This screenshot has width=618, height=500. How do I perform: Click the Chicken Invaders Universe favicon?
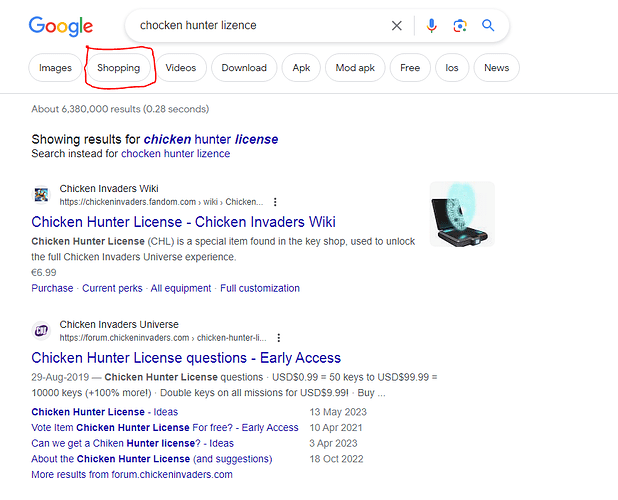[41, 331]
